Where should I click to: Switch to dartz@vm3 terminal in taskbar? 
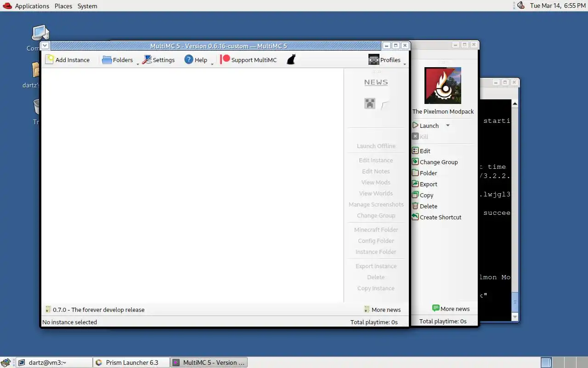pos(54,362)
